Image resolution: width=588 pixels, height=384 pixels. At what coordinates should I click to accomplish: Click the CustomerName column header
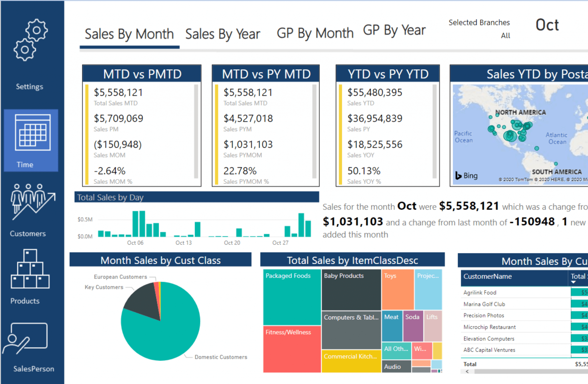[x=488, y=276]
